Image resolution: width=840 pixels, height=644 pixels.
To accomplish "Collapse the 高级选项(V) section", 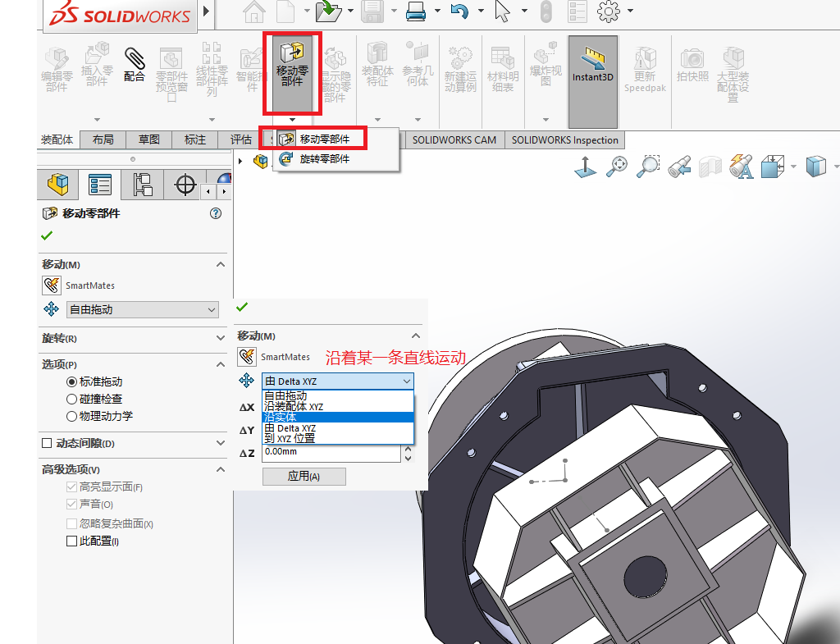I will pos(220,469).
